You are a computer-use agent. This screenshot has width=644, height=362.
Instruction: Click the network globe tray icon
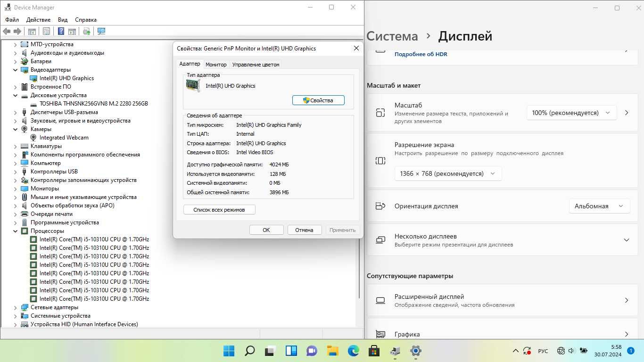point(561,351)
